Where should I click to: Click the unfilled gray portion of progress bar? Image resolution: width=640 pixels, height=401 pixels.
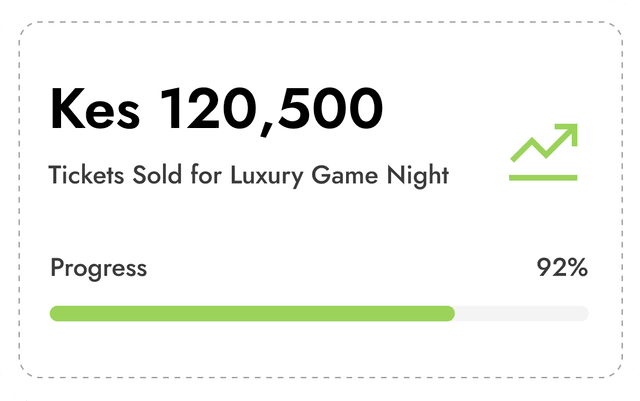click(x=520, y=314)
